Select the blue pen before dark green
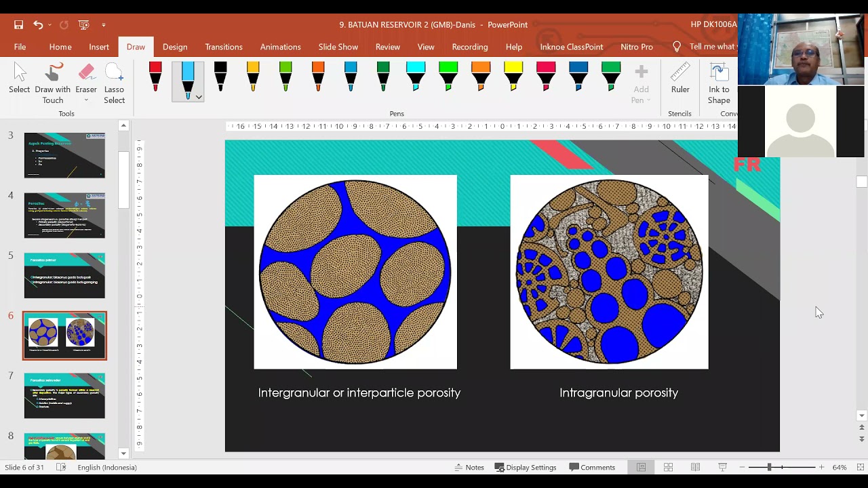Image resolution: width=868 pixels, height=488 pixels. tap(351, 77)
